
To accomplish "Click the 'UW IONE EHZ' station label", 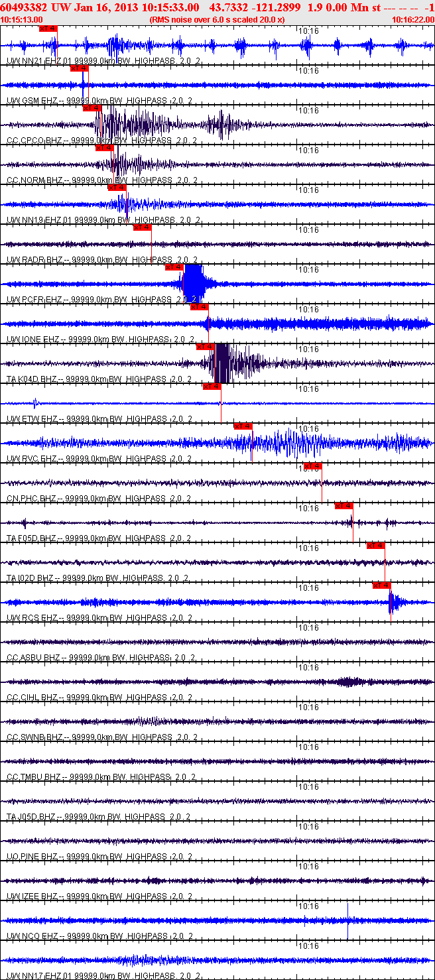I will pos(32,339).
